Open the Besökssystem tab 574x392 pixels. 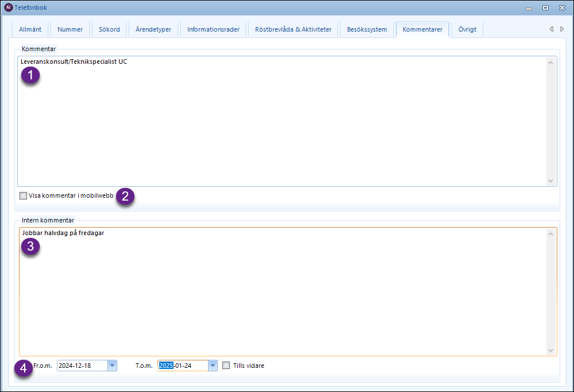[367, 29]
